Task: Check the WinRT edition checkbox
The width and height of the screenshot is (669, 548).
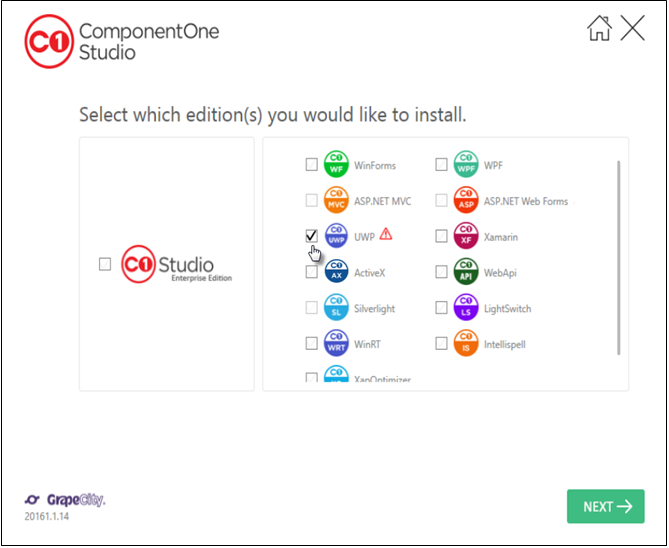Action: [312, 344]
